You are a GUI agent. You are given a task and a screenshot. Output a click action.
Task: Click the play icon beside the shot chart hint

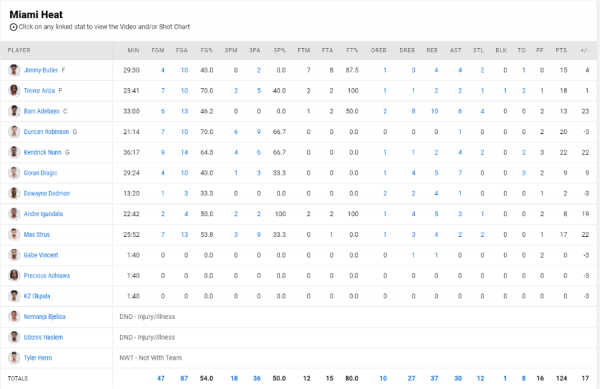tap(13, 27)
